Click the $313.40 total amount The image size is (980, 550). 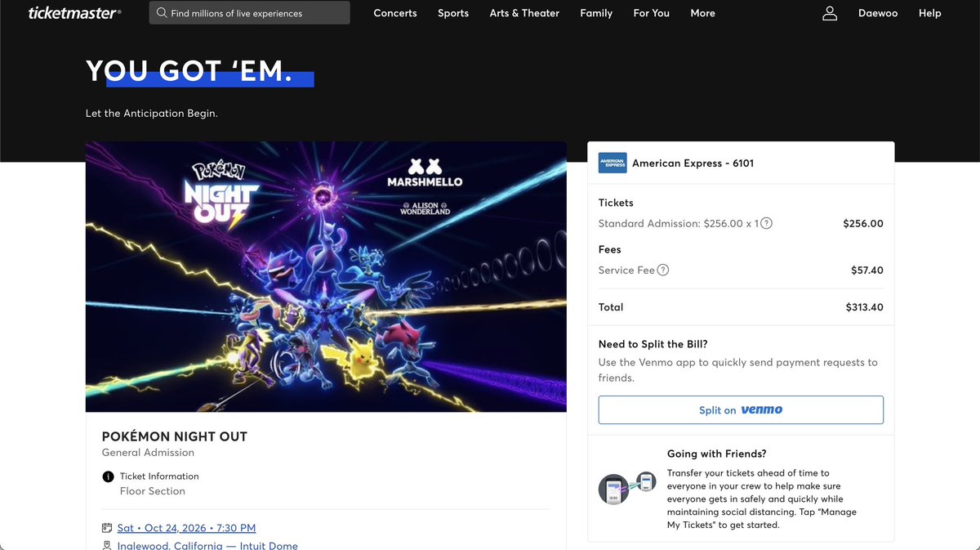865,308
